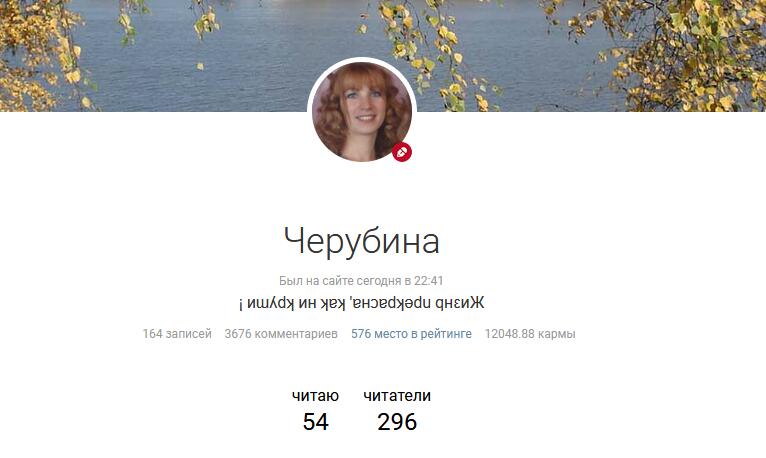The image size is (766, 458).
Task: Click the exclamation mark in status line
Action: (x=241, y=305)
